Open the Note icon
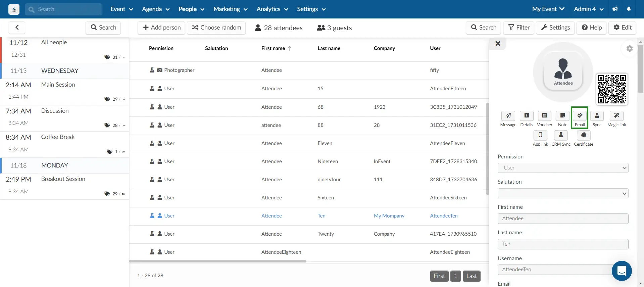 coord(562,116)
